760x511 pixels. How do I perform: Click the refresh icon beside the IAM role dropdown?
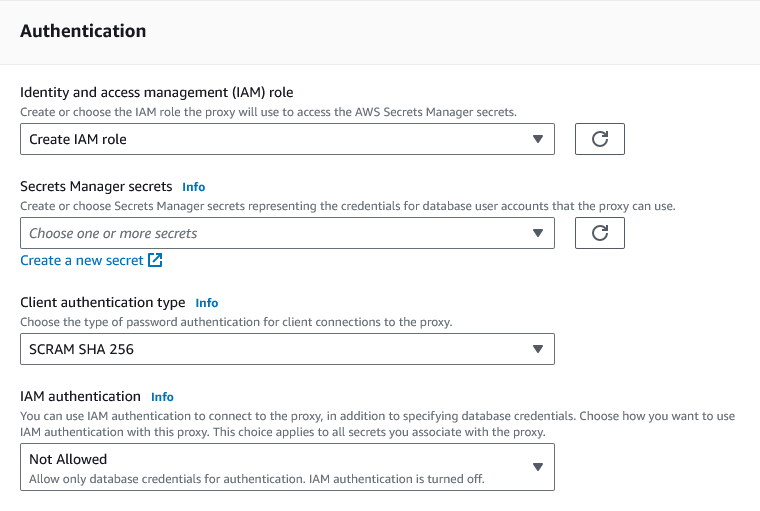tap(600, 140)
